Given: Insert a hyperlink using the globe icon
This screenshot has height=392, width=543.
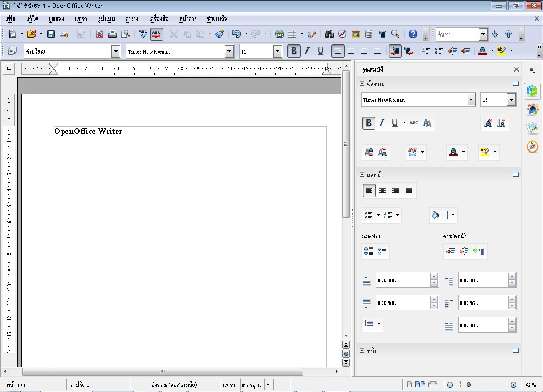Looking at the screenshot, I should [x=279, y=34].
